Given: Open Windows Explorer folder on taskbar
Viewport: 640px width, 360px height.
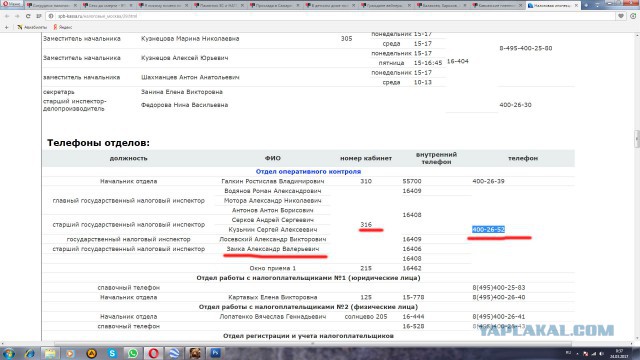Looking at the screenshot, I should pos(50,353).
